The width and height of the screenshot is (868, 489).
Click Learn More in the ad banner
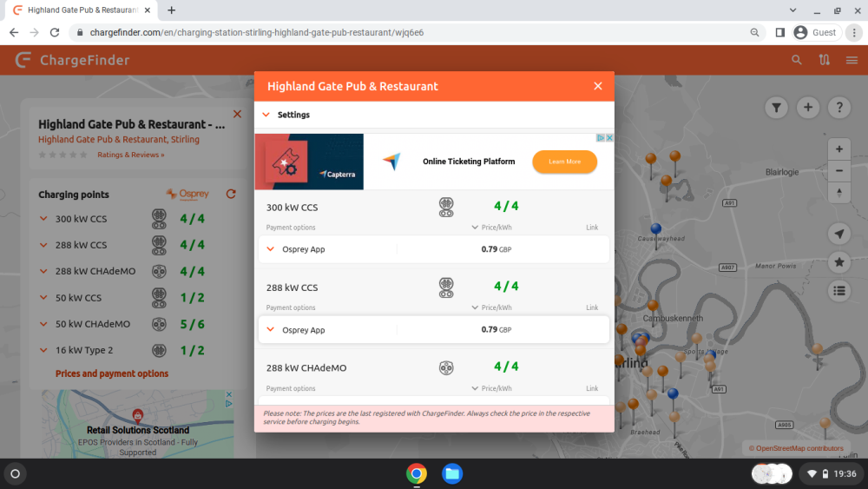click(565, 162)
